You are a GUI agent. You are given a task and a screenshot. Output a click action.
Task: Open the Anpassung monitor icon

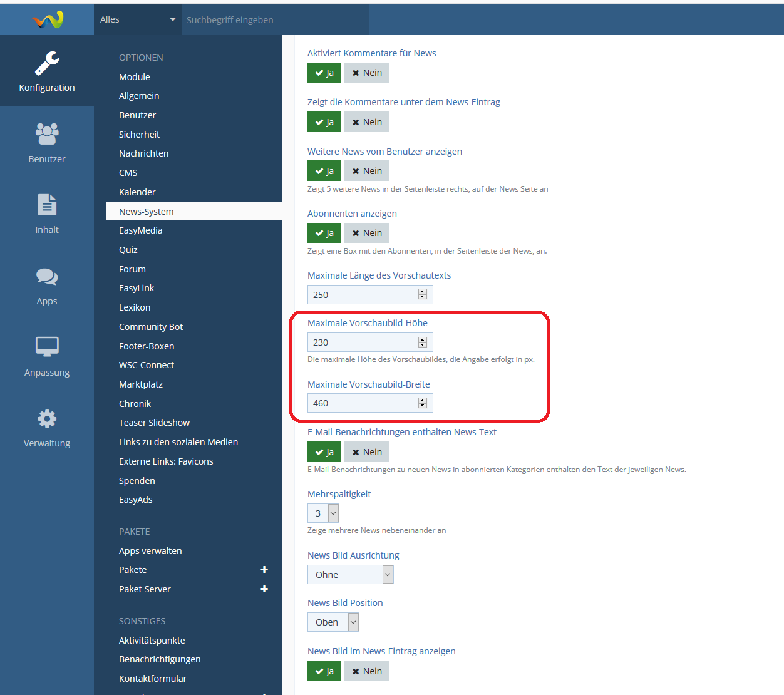point(47,347)
